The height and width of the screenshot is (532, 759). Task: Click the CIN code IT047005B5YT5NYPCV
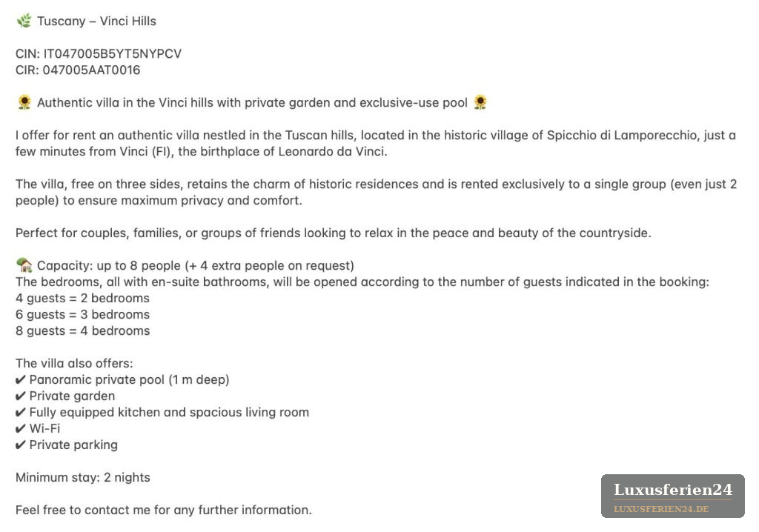coord(113,54)
